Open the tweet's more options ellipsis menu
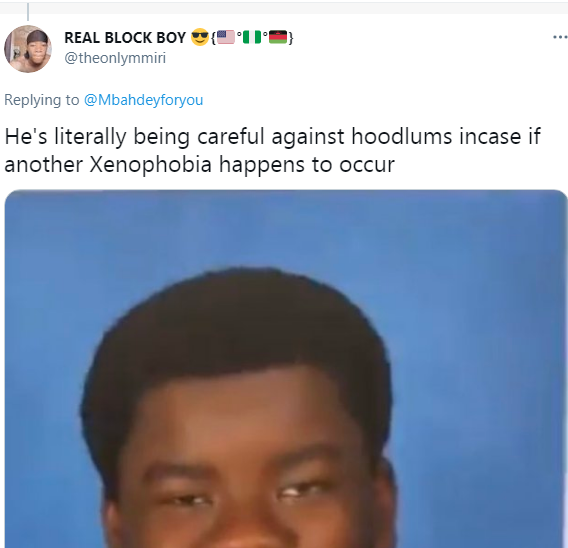 [x=560, y=37]
